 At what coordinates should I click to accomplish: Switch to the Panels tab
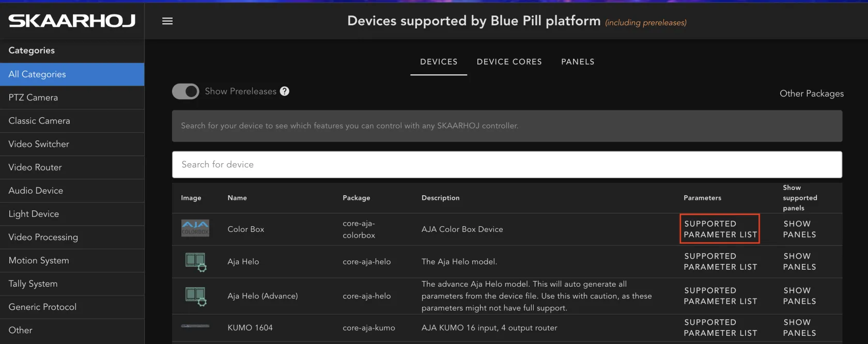pos(578,62)
